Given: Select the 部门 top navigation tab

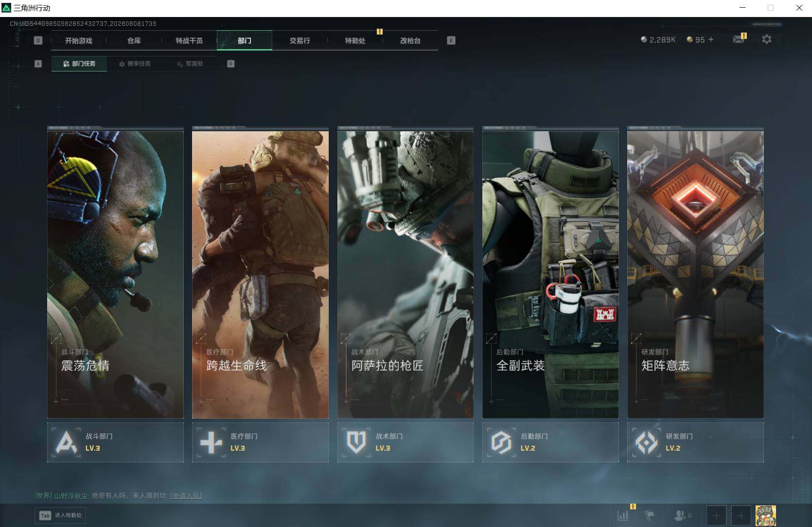Looking at the screenshot, I should (x=245, y=40).
